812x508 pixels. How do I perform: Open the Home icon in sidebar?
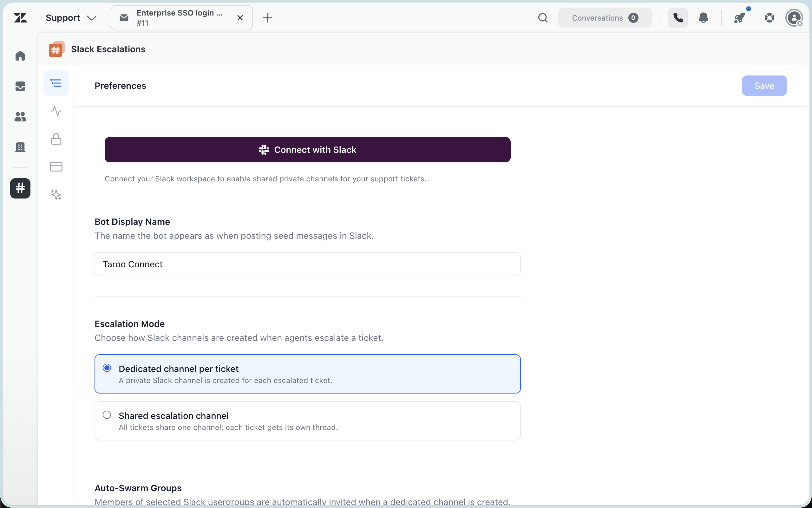point(20,56)
